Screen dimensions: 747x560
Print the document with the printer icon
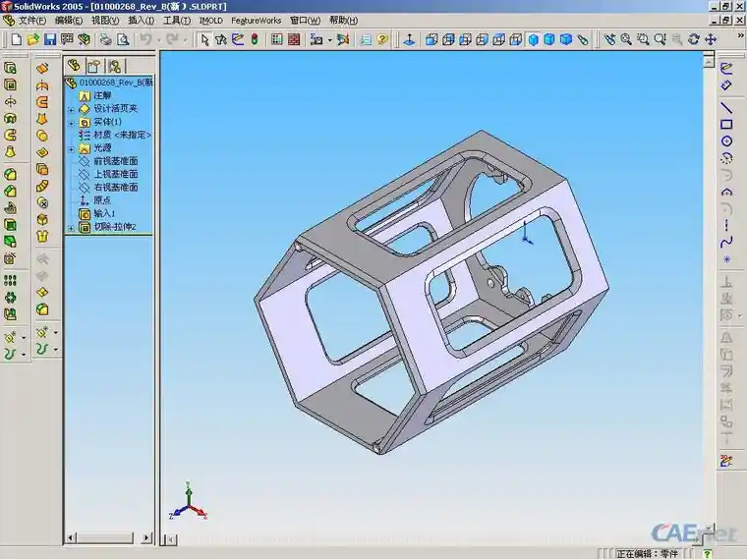[105, 39]
